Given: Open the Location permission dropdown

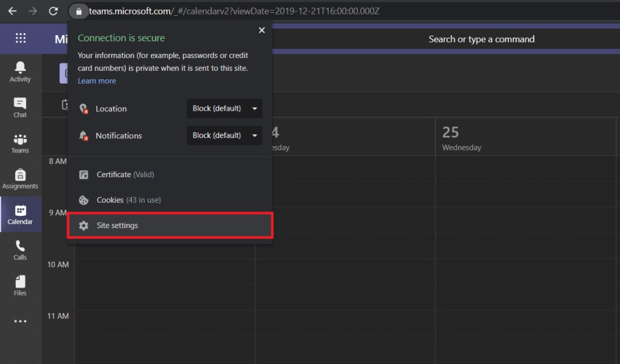Looking at the screenshot, I should click(224, 108).
